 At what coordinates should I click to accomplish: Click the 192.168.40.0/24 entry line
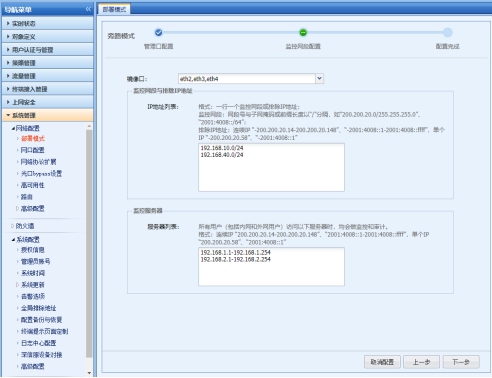tap(222, 155)
